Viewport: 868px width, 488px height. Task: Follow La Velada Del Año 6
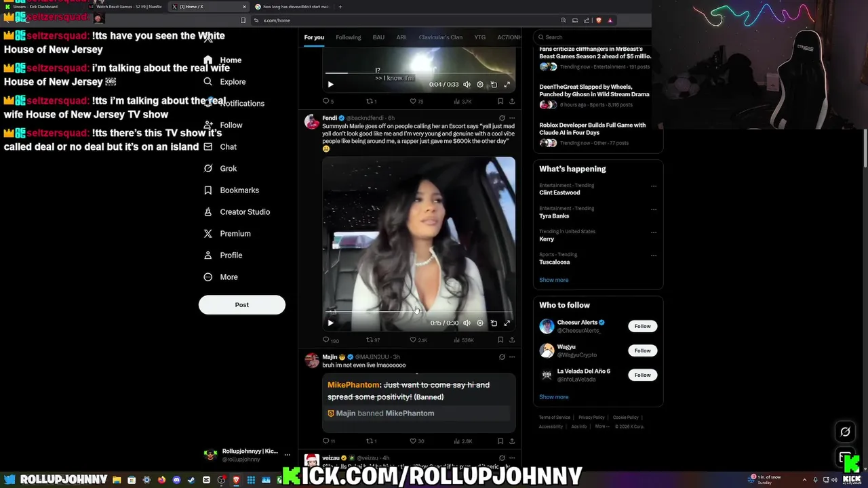pyautogui.click(x=642, y=375)
